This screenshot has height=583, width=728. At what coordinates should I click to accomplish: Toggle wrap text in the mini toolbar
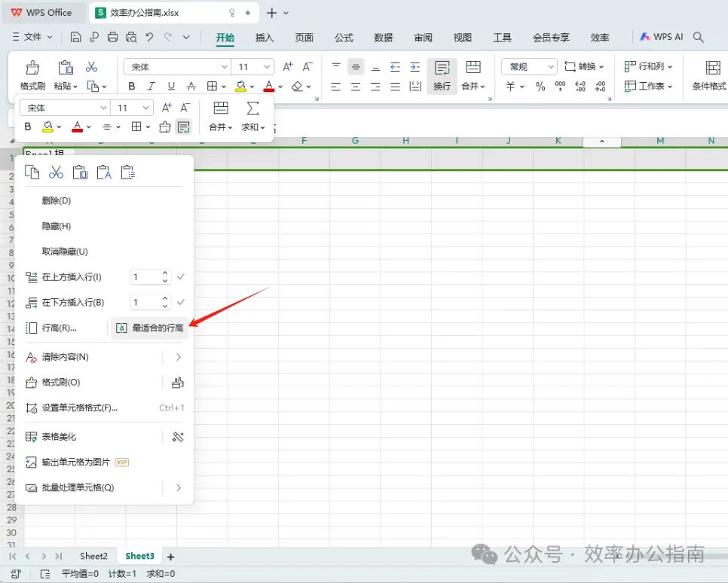pyautogui.click(x=184, y=127)
